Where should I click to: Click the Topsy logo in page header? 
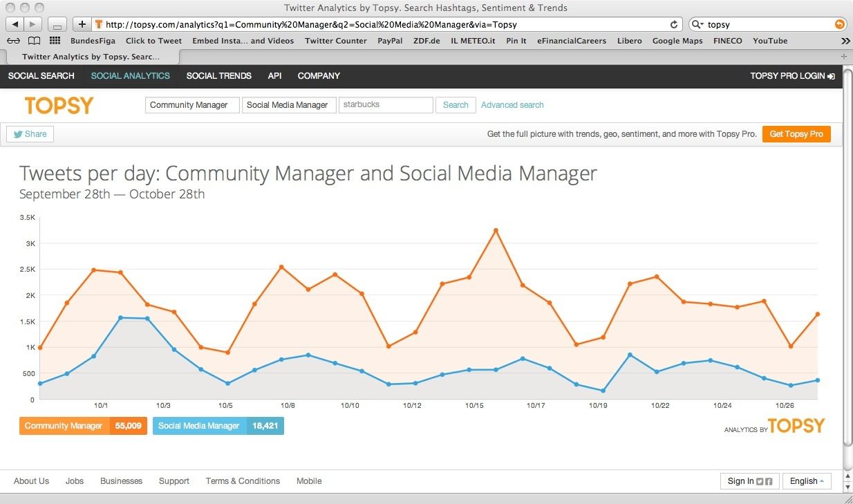click(59, 105)
